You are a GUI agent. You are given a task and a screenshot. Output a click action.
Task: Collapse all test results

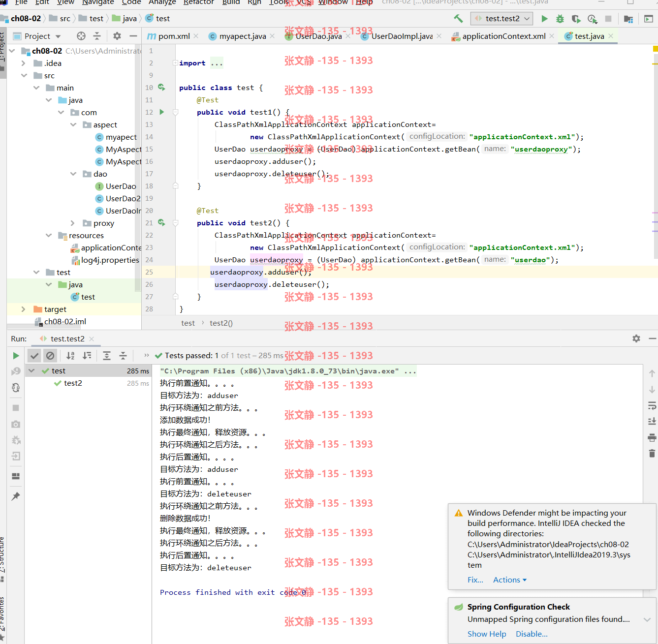pos(123,356)
